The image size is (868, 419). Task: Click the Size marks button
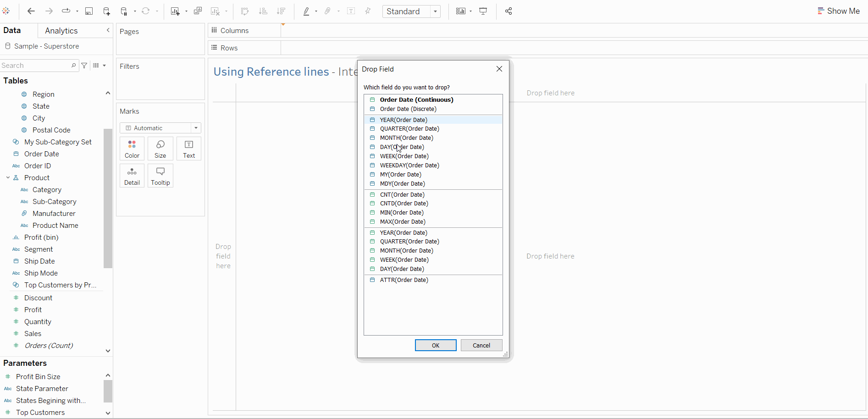coord(160,149)
